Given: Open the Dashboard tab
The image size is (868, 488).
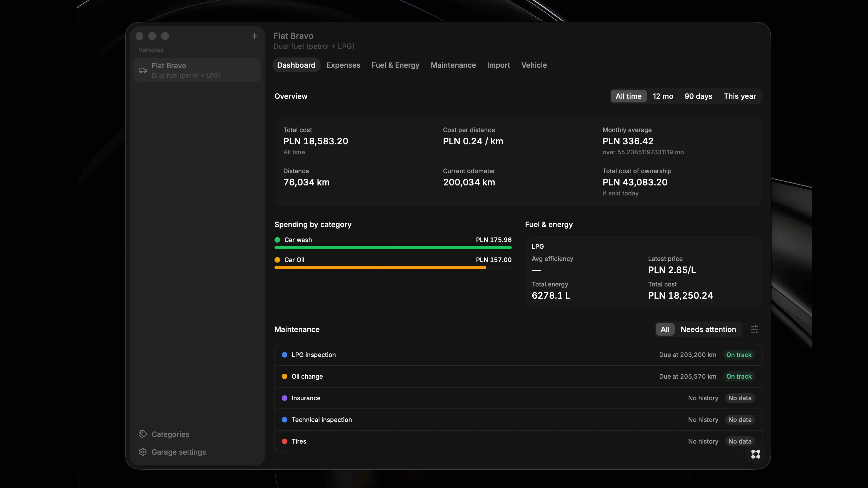Looking at the screenshot, I should tap(296, 65).
